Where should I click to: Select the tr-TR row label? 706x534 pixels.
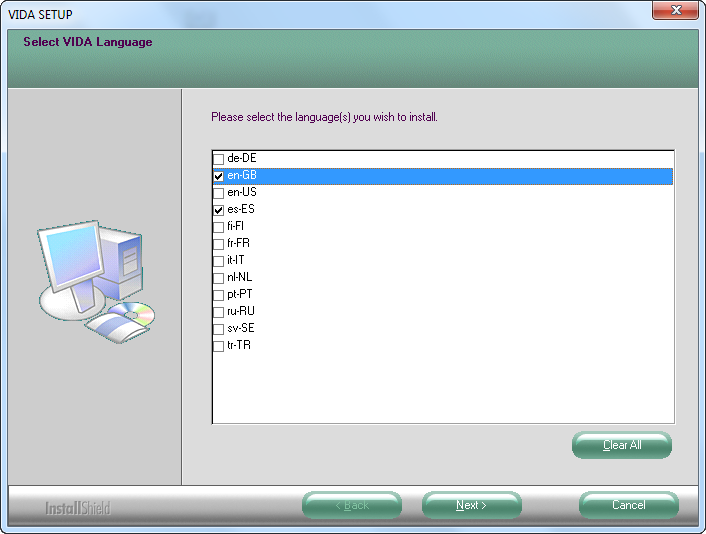(x=239, y=345)
